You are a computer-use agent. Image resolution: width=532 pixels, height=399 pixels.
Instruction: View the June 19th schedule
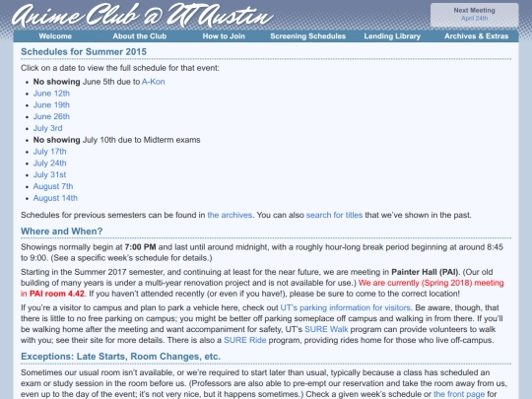coord(51,104)
